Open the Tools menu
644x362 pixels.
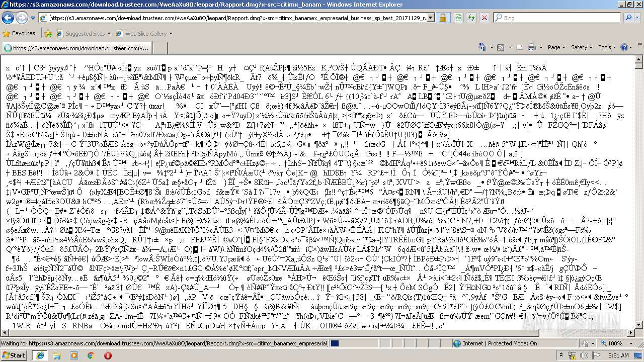[607, 47]
